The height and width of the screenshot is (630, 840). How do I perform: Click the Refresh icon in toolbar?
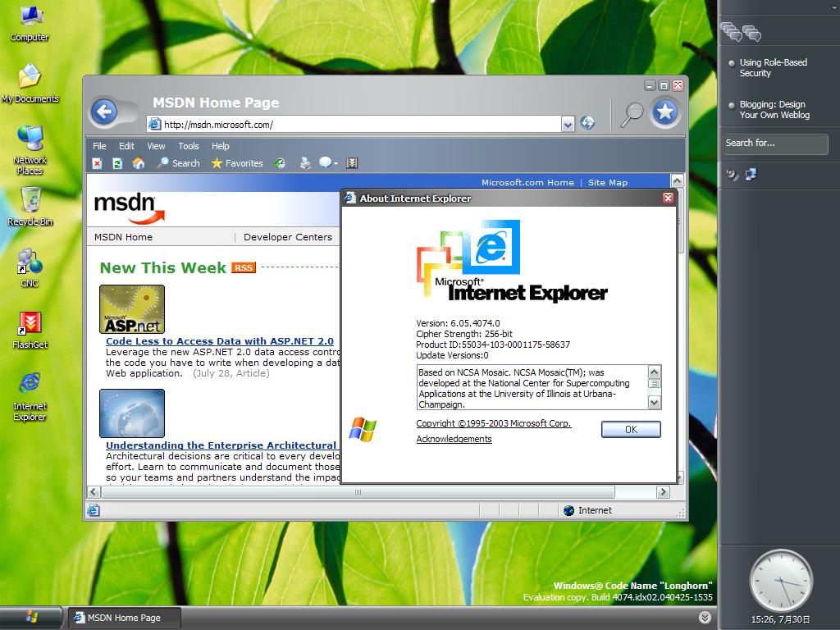117,163
